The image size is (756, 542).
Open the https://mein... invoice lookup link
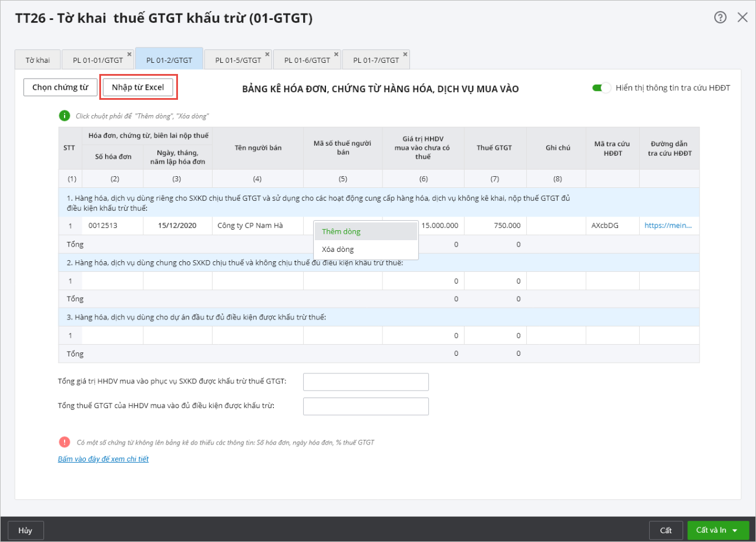668,225
